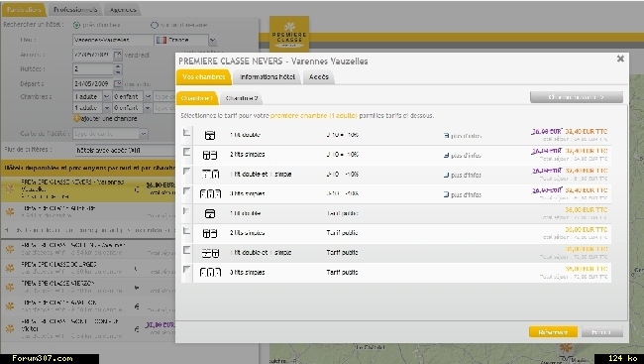Click the ajouter une chambre link

point(109,118)
